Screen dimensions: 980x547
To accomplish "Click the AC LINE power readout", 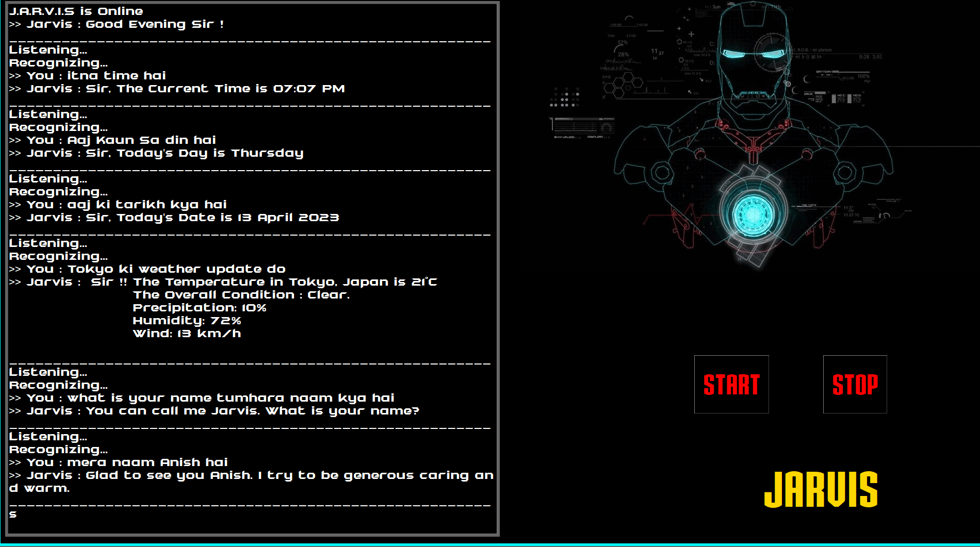I will coord(848,78).
